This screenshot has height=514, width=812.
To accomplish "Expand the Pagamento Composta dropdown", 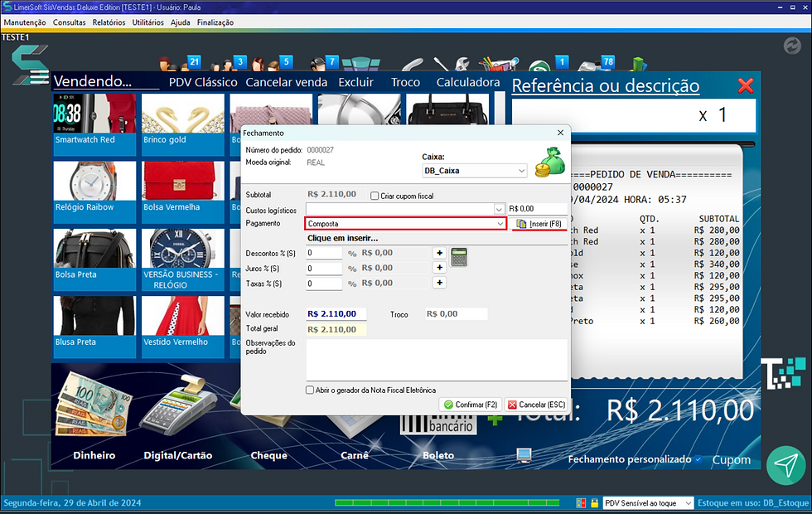I will [x=500, y=223].
